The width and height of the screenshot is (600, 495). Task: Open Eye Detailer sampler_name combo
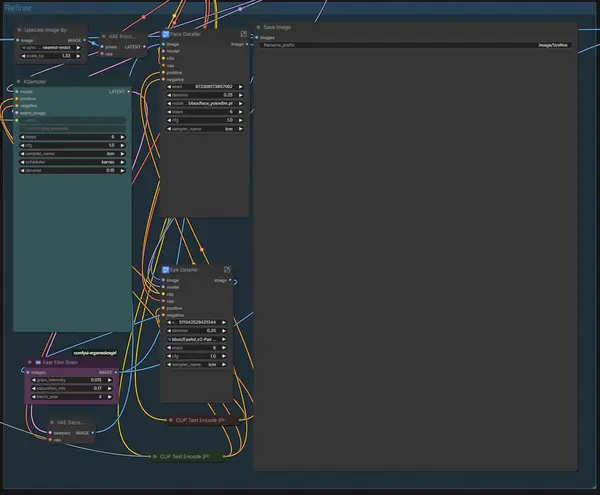click(x=197, y=365)
